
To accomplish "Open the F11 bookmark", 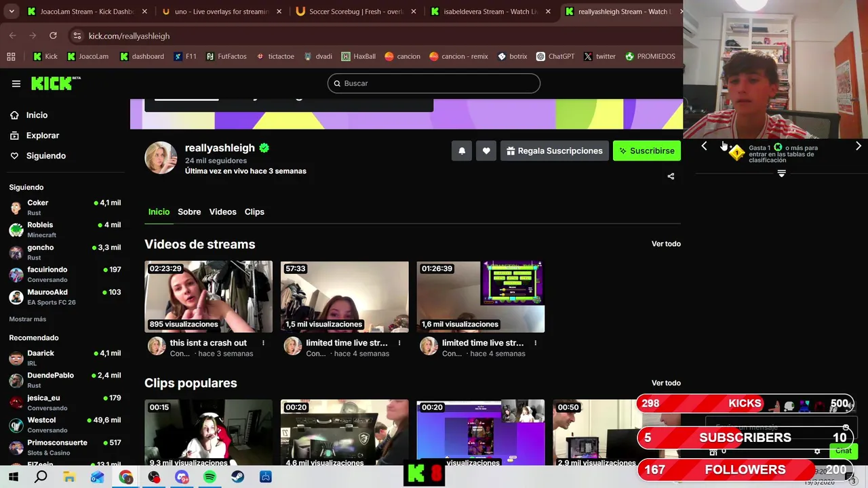I will tap(185, 56).
